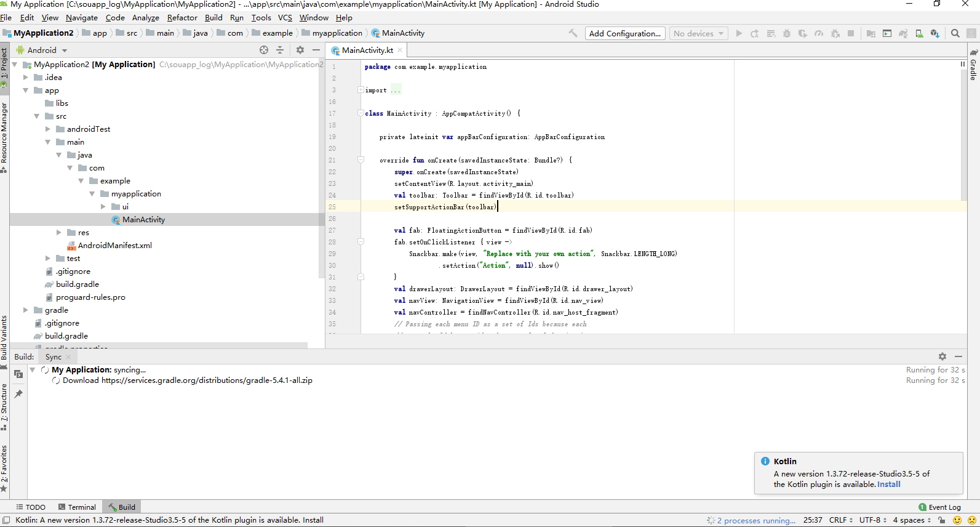The height and width of the screenshot is (527, 980).
Task: Expand the .idea folder
Action: coord(26,77)
